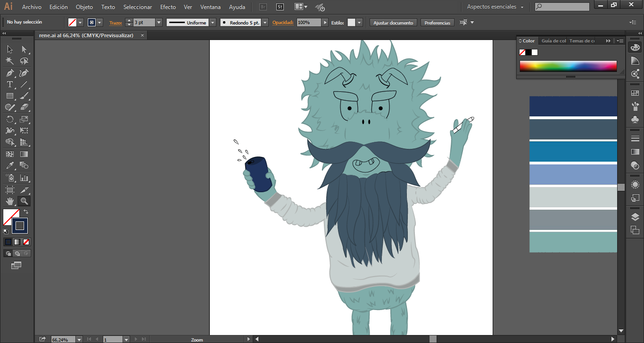The height and width of the screenshot is (343, 644).
Task: Click the Opacidad percentage field
Action: (309, 23)
